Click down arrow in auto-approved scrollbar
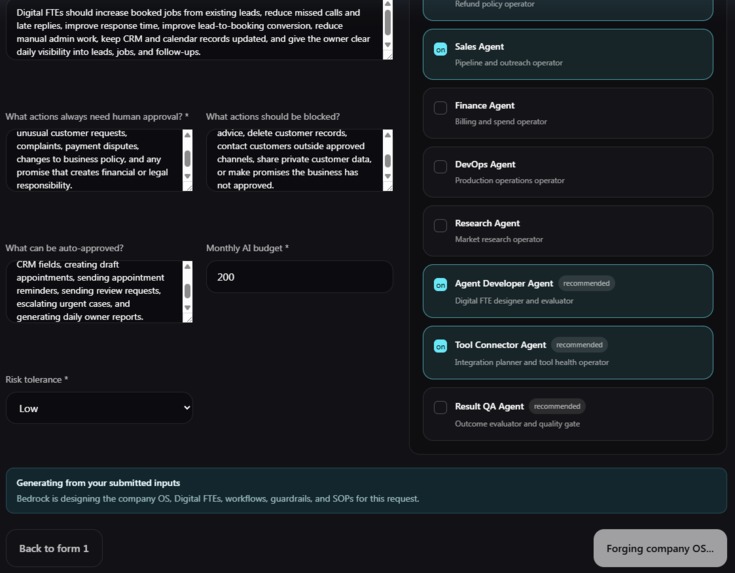This screenshot has width=735, height=573. click(x=188, y=308)
